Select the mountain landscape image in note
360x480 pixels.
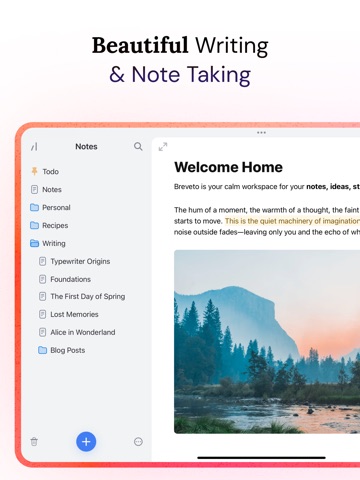coord(267,342)
